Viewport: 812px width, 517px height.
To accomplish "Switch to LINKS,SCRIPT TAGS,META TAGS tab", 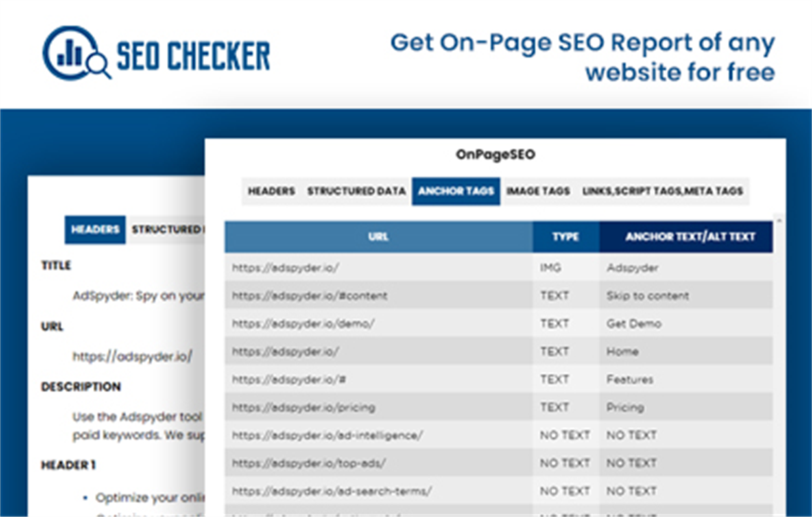I will [662, 192].
